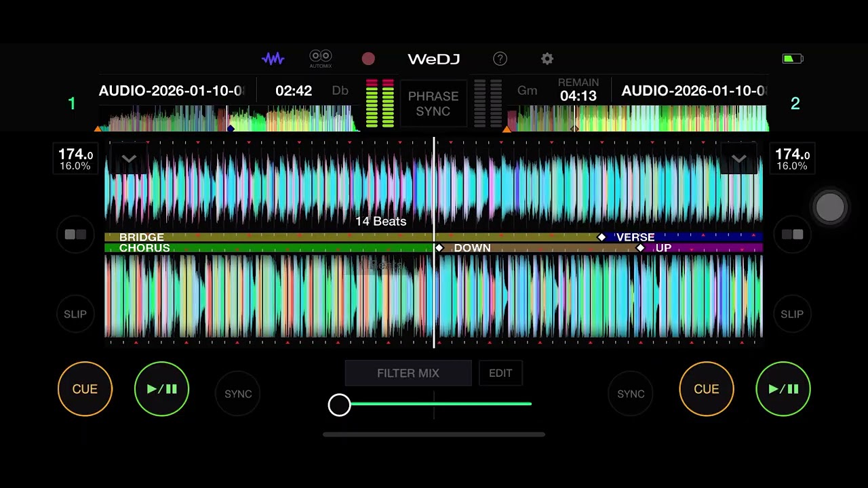Viewport: 868px width, 488px height.
Task: Toggle SLIP mode on deck 1
Action: 75,314
